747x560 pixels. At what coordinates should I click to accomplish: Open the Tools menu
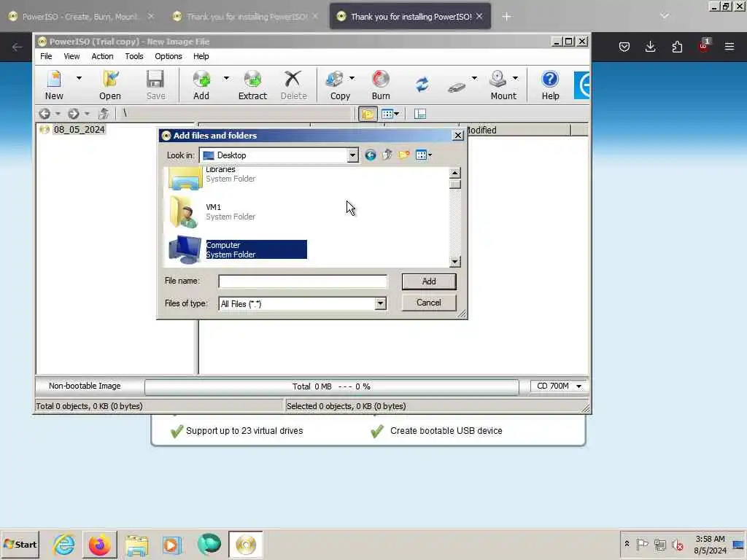134,56
